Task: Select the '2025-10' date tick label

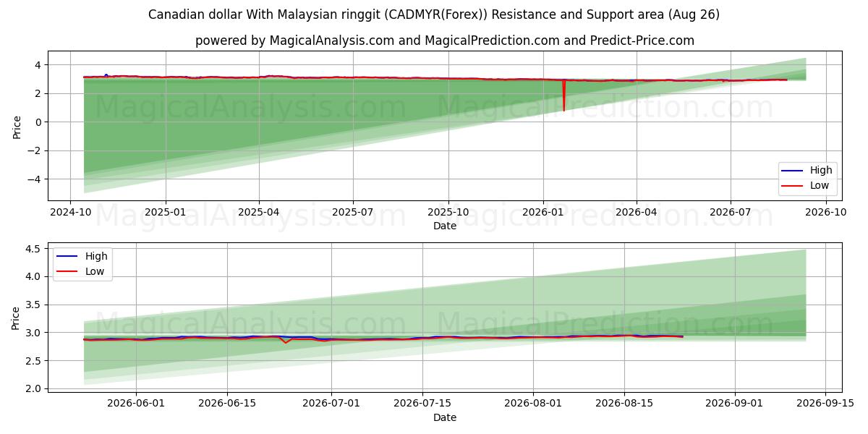Action: pos(448,213)
